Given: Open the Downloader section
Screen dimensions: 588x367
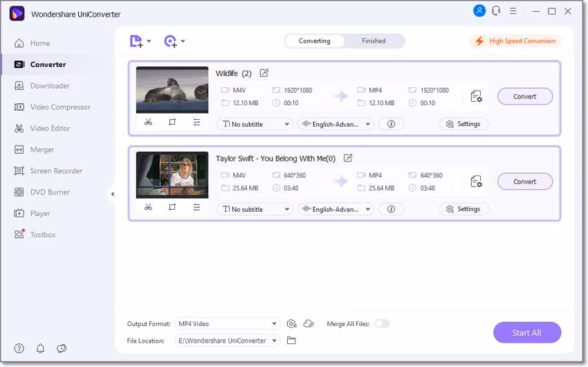Looking at the screenshot, I should pyautogui.click(x=42, y=86).
